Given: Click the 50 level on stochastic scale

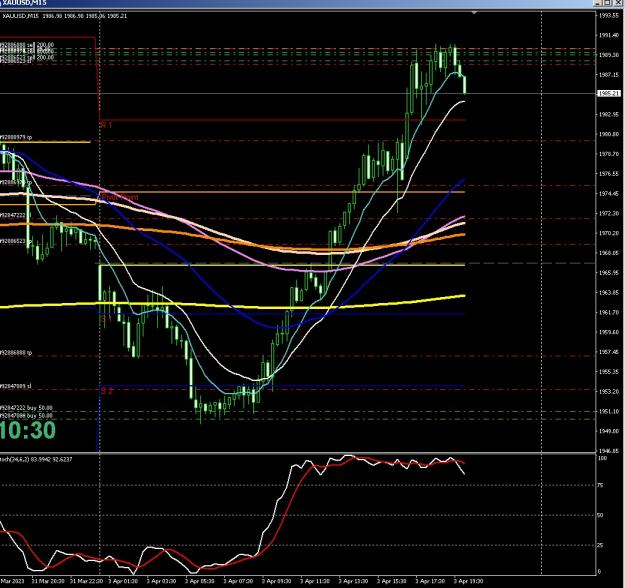Looking at the screenshot, I should point(601,515).
